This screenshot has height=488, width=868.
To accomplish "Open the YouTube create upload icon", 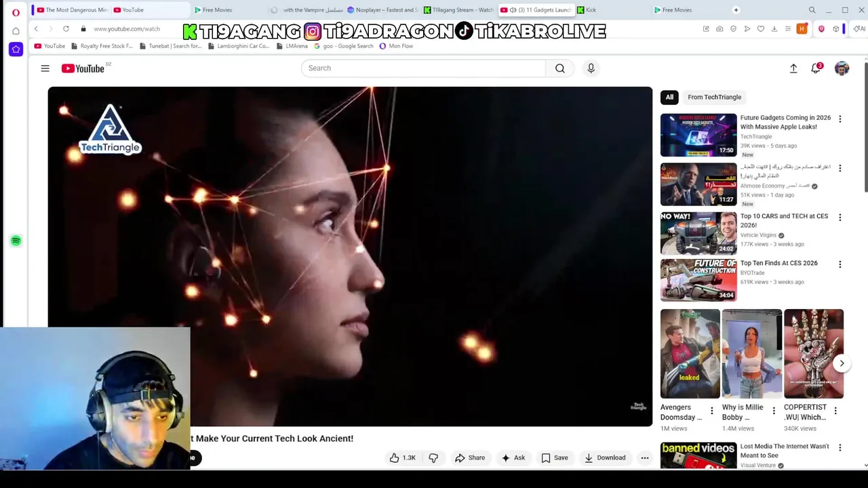I will 793,68.
